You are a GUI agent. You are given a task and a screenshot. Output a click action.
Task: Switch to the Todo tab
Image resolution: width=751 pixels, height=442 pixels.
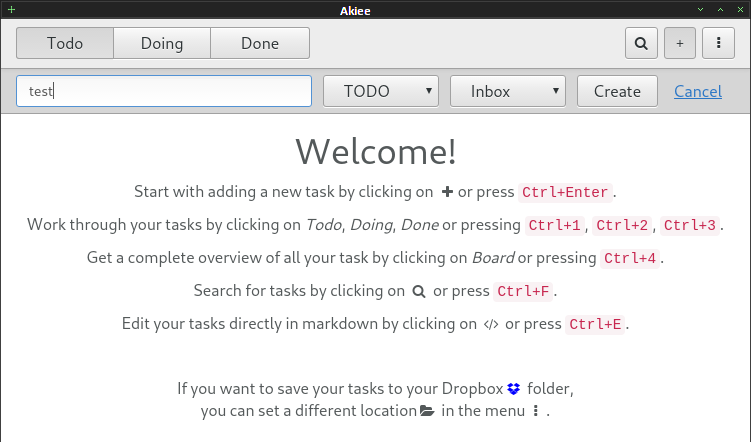point(65,43)
